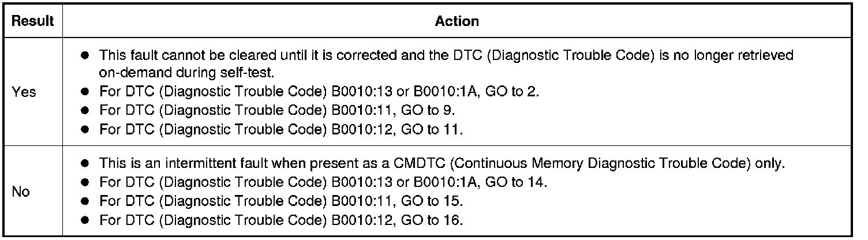Screen dimensions: 868x240
Task: Click the Result column header
Action: pos(33,21)
